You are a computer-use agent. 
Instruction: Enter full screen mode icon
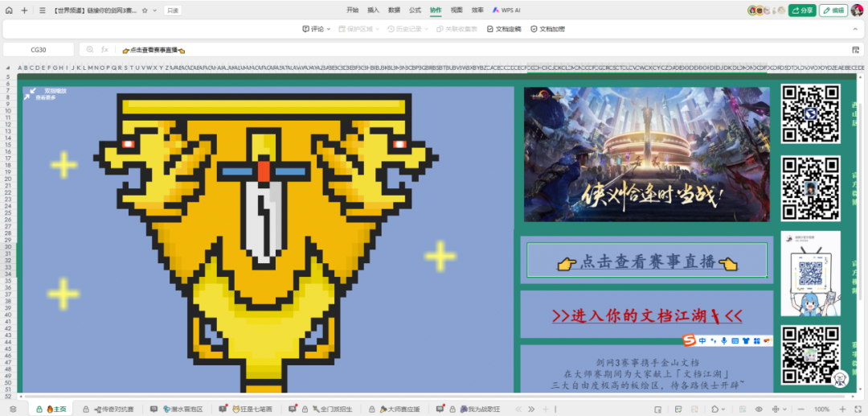tap(858, 409)
